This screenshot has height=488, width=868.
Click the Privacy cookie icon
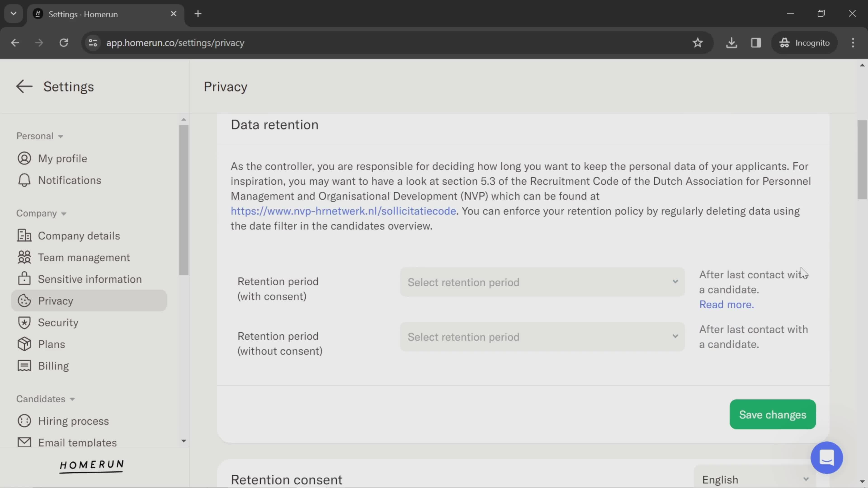click(x=24, y=301)
